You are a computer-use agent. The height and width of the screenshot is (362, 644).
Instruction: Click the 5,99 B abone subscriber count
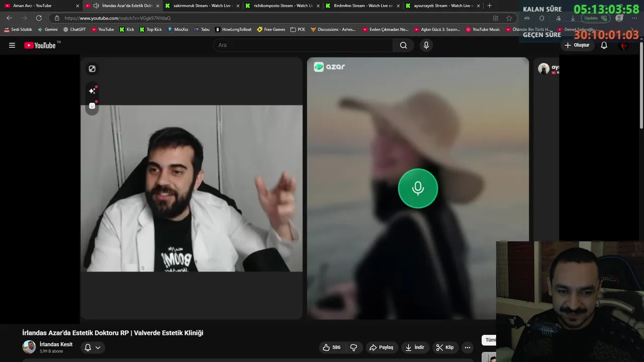(x=51, y=351)
